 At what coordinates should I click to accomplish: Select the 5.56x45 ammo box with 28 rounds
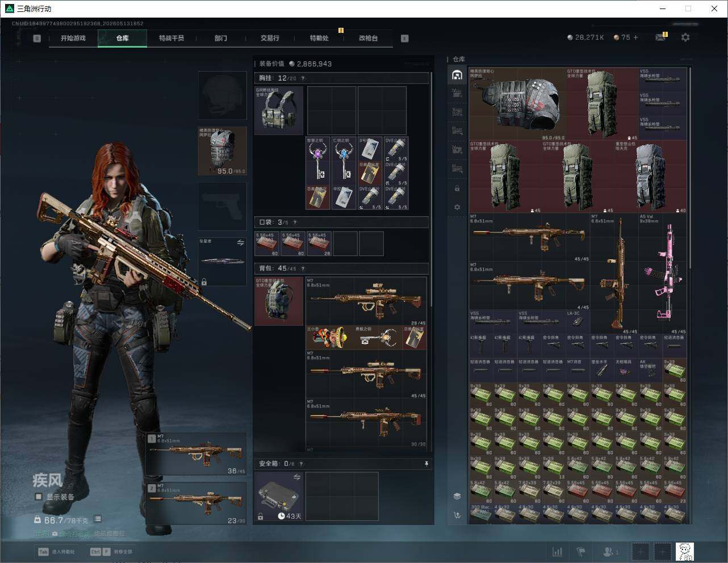click(320, 243)
